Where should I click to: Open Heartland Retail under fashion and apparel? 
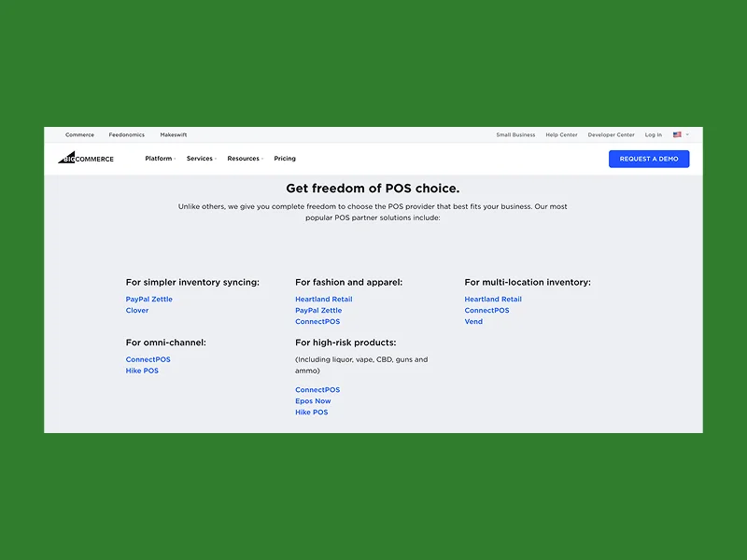coord(324,300)
